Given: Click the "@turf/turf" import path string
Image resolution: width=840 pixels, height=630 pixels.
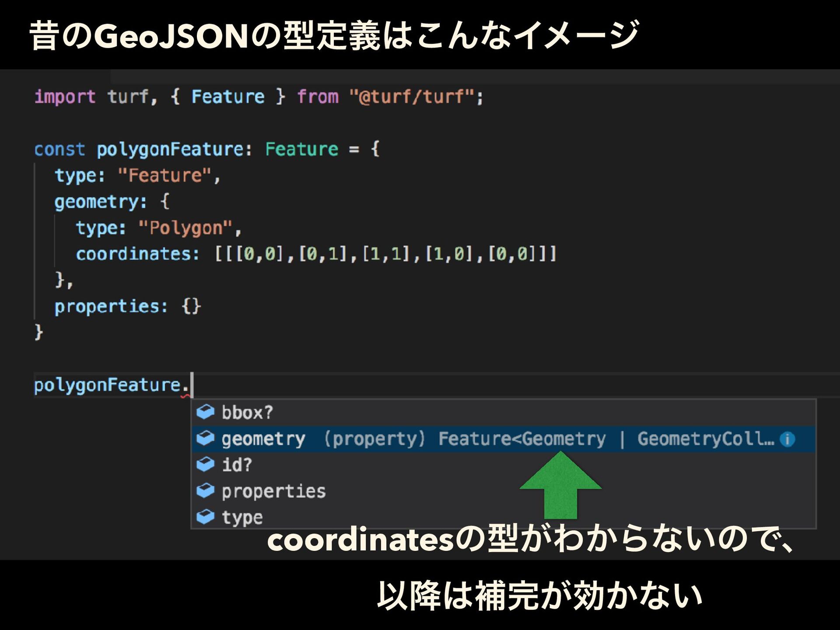Looking at the screenshot, I should click(x=411, y=97).
